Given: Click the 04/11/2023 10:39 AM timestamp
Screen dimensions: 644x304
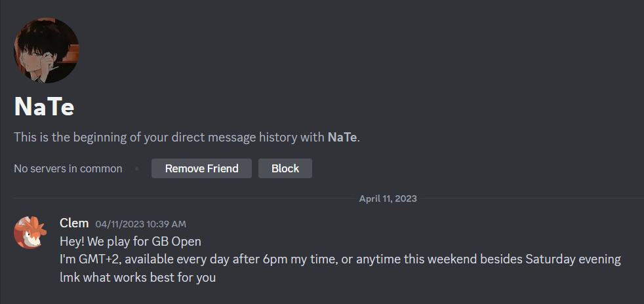Looking at the screenshot, I should (140, 224).
